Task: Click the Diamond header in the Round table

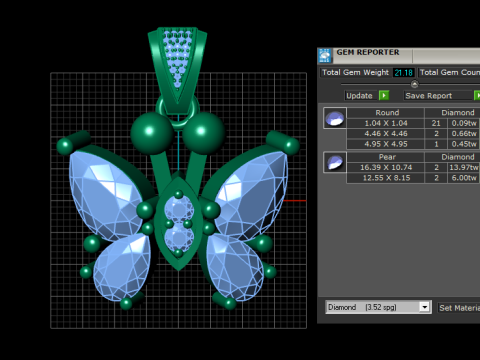Action: pos(453,113)
